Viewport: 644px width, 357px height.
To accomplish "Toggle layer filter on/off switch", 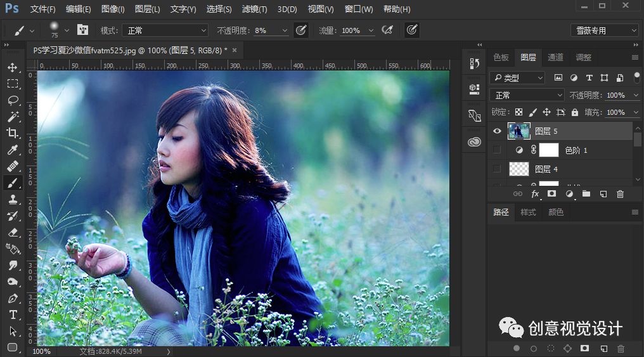I will click(636, 77).
